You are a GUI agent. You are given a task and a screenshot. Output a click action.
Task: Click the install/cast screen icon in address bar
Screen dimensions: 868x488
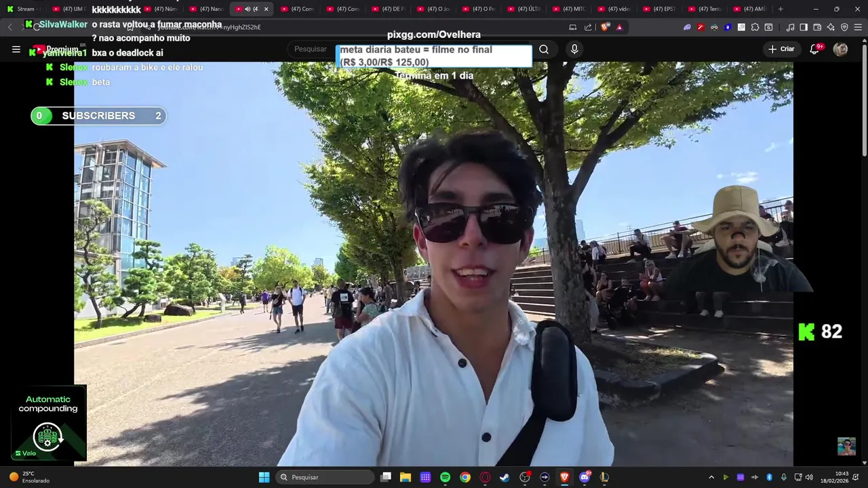[x=573, y=27]
